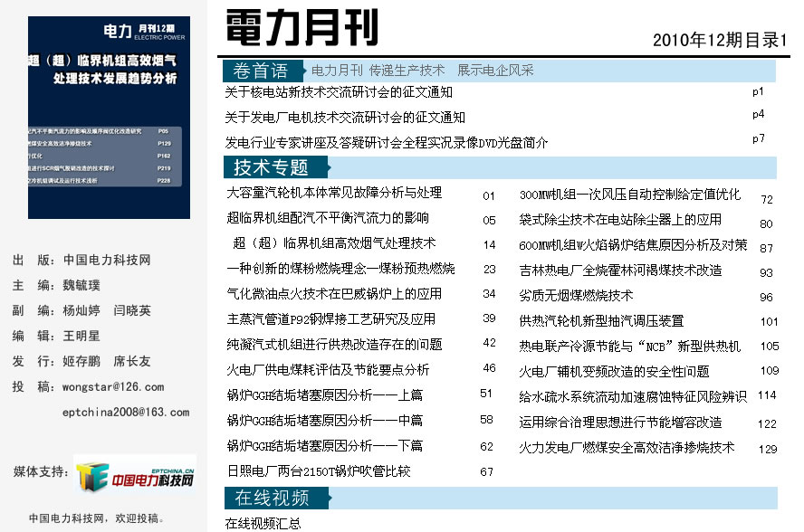Screen dimensions: 804x532
Task: Click page number p7 of the DVD简介 row
Action: 758,138
